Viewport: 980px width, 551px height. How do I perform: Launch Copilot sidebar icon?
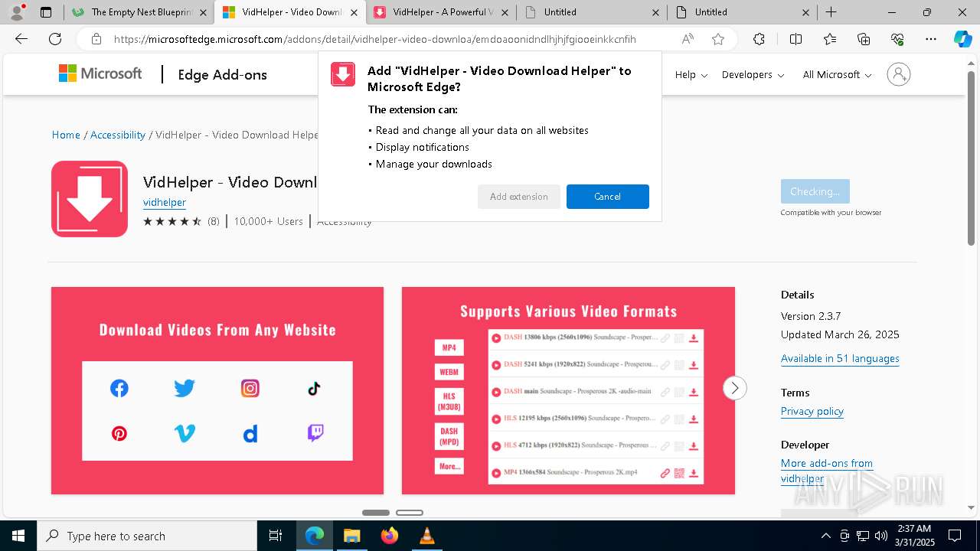962,39
